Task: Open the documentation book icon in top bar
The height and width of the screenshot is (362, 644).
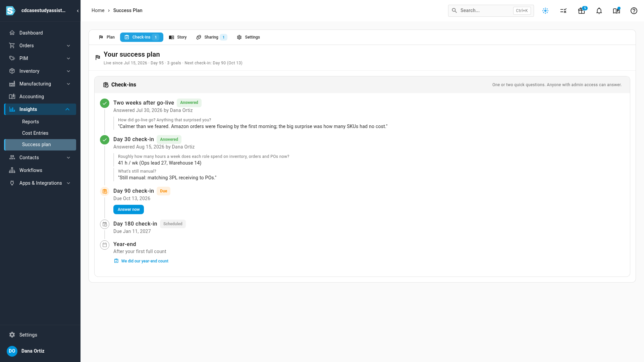Action: (x=616, y=11)
